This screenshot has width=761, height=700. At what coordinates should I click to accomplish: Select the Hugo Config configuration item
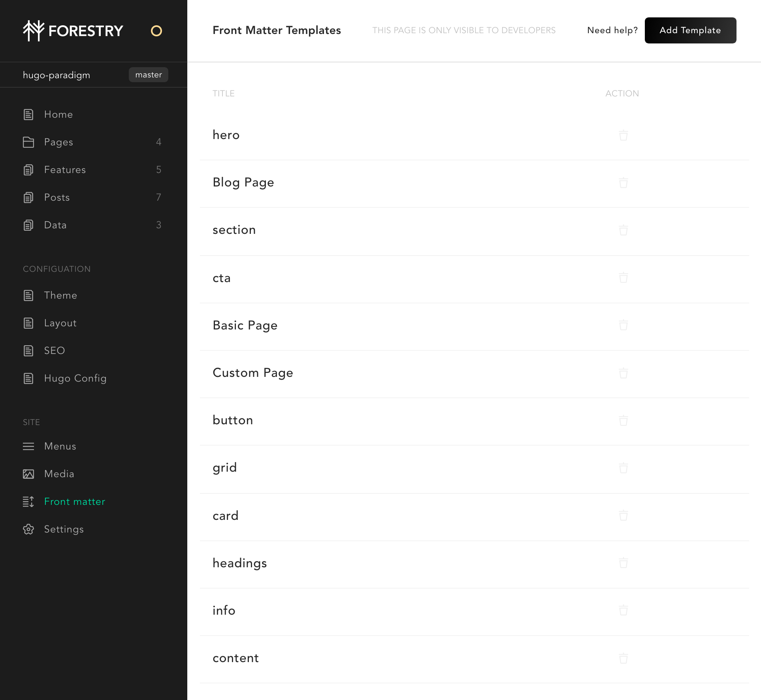coord(75,378)
